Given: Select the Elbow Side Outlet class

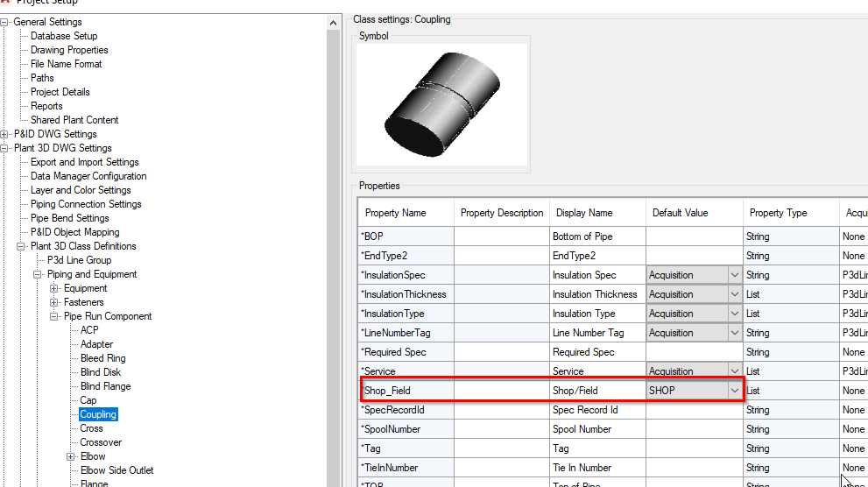Looking at the screenshot, I should pos(116,470).
